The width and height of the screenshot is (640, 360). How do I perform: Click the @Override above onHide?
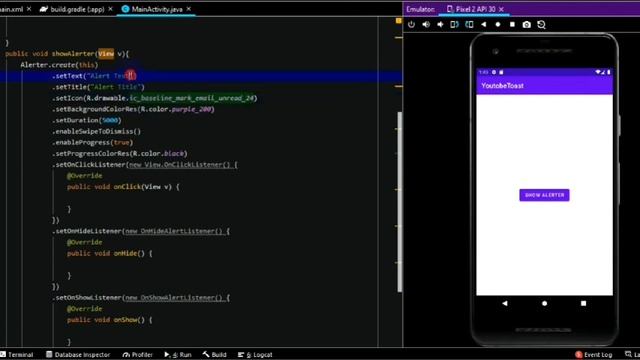click(x=84, y=242)
